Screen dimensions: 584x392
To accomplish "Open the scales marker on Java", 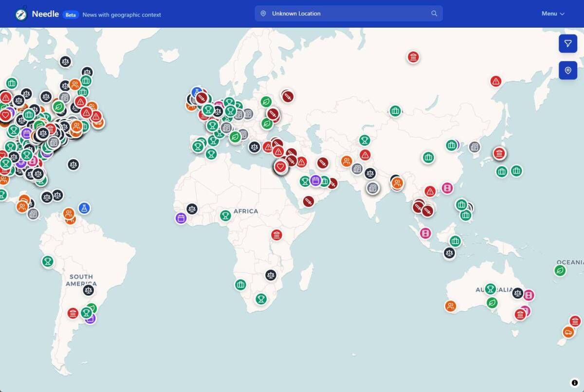I will [449, 252].
